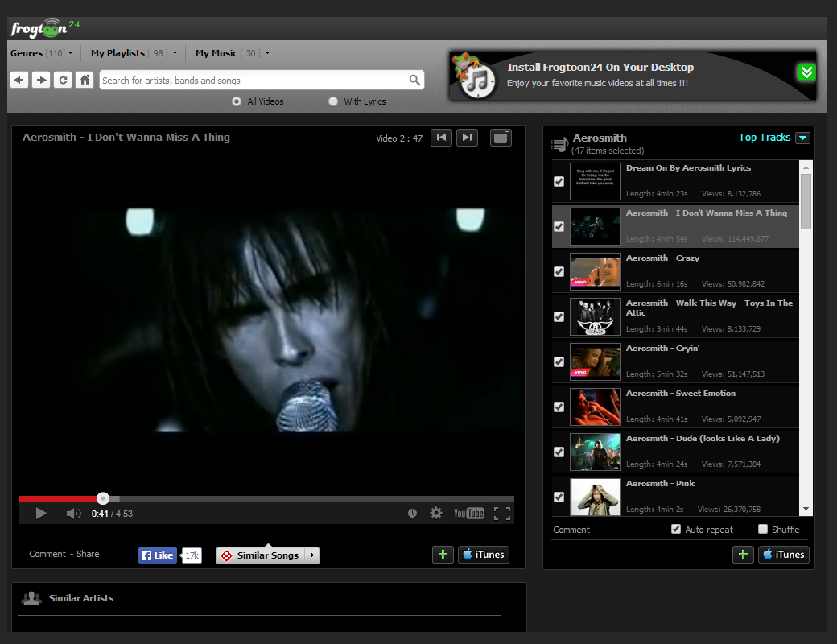Click the iTunes button under the video
This screenshot has height=644, width=837.
(484, 555)
